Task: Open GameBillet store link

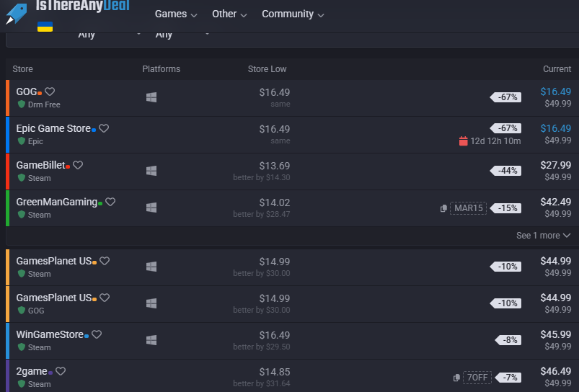Action: [x=40, y=165]
